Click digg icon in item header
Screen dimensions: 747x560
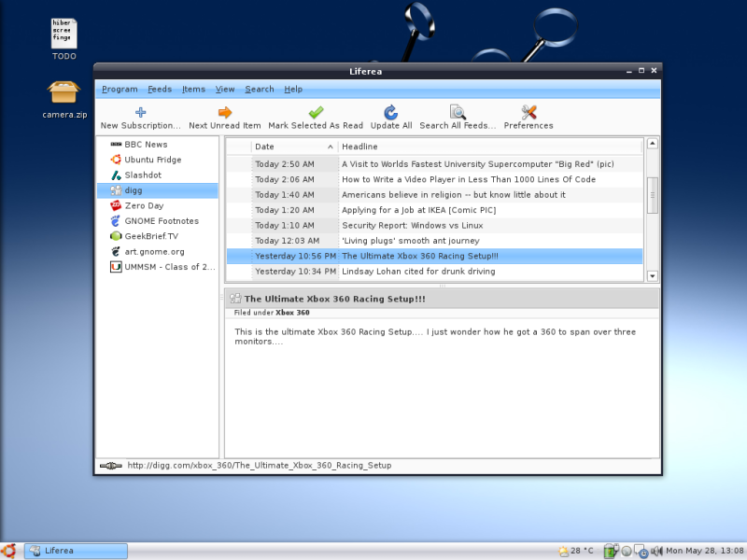point(235,299)
